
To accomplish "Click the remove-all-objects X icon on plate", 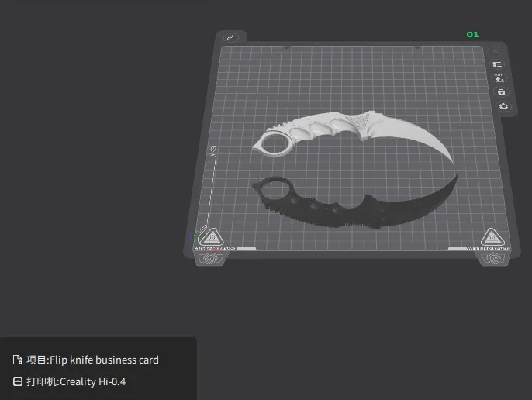I will coord(495,51).
